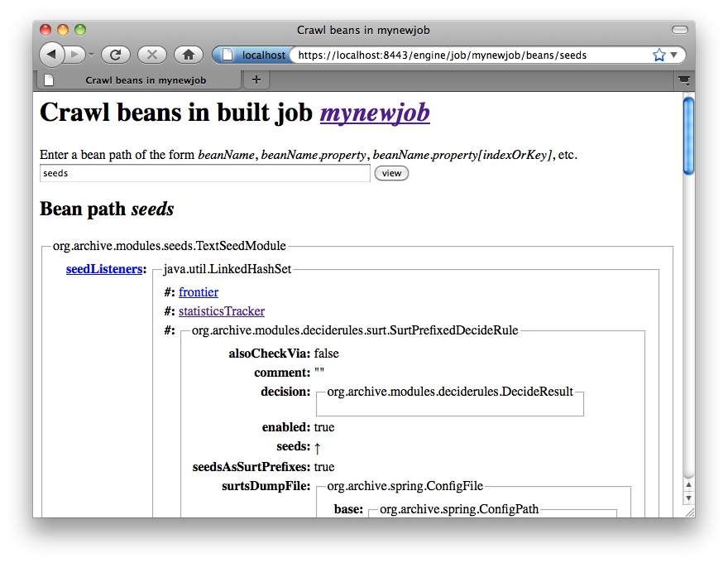This screenshot has width=728, height=563.
Task: Click the view button
Action: coord(391,173)
